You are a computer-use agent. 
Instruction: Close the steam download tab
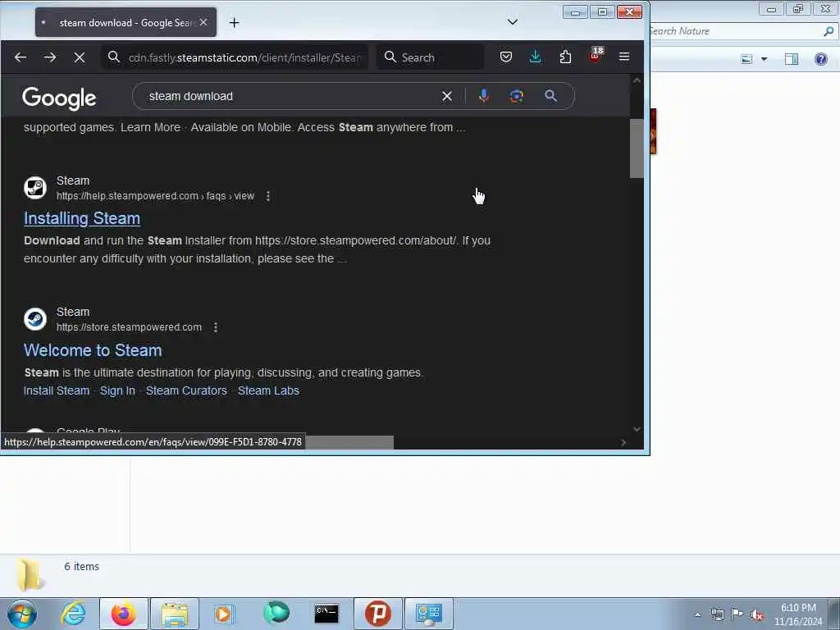click(x=203, y=22)
